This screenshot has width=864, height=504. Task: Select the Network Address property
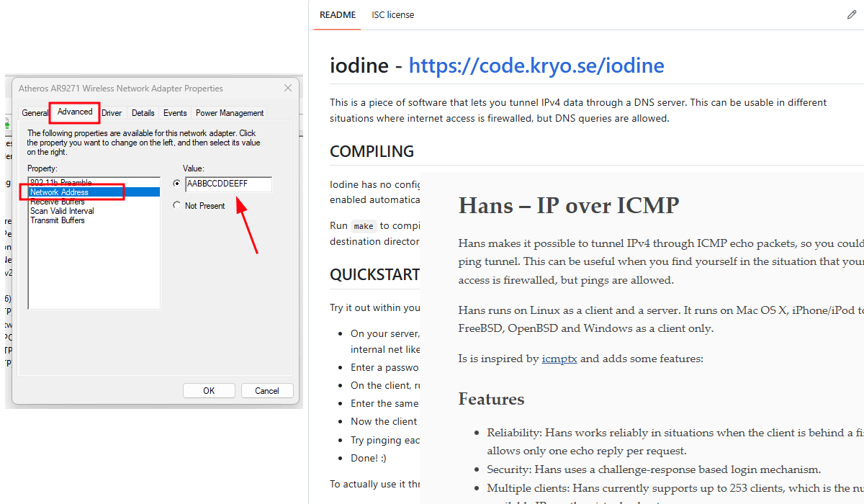94,192
